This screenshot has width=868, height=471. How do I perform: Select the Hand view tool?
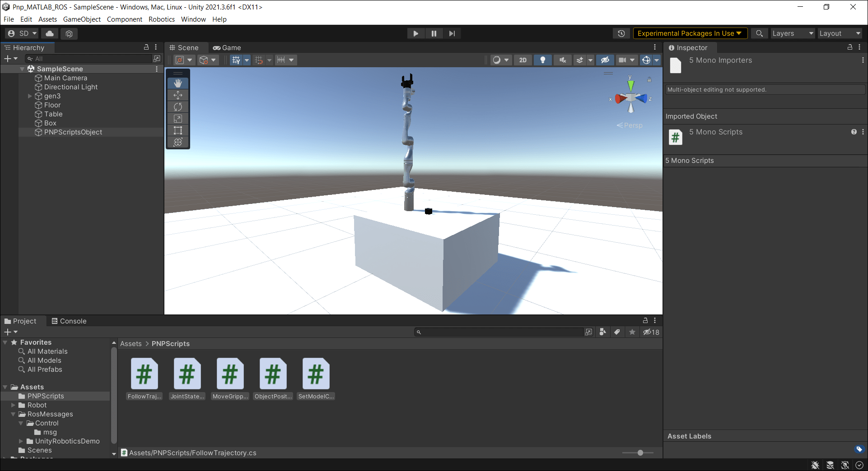coord(178,83)
